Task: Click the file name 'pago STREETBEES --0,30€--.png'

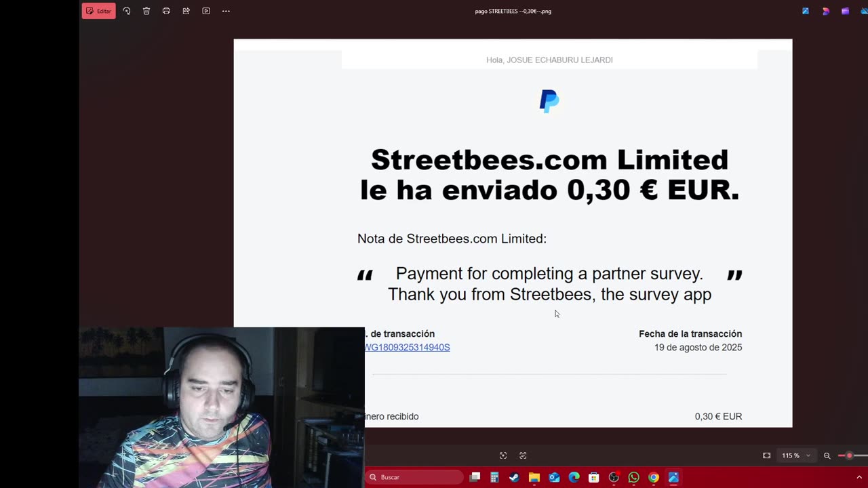Action: [513, 11]
